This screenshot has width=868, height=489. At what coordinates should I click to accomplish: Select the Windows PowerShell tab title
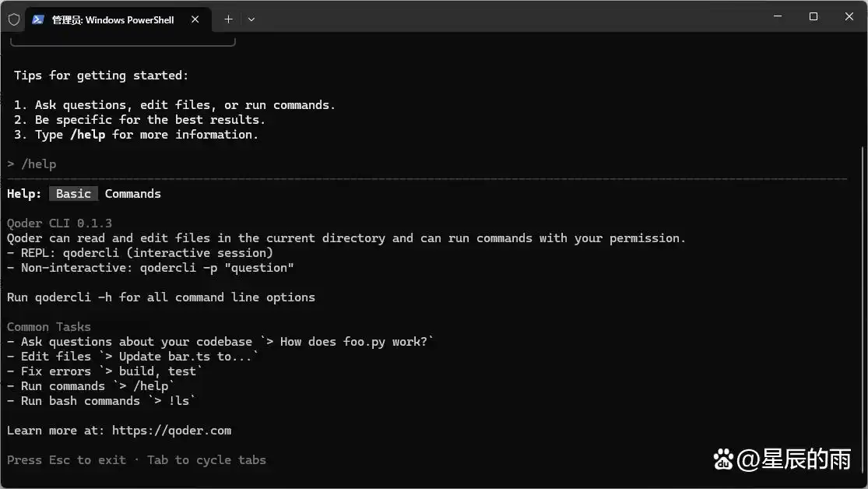[x=113, y=19]
